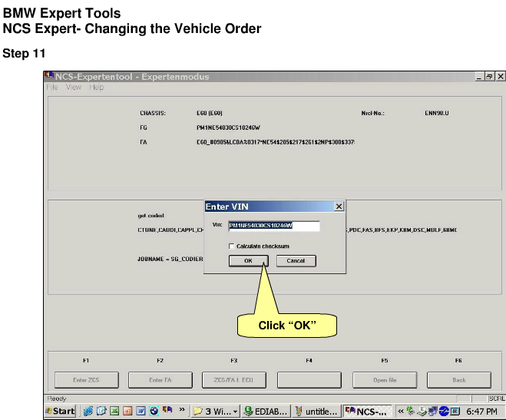Click OK in the Enter VIN dialog
Image resolution: width=506 pixels, height=420 pixels.
tap(249, 260)
